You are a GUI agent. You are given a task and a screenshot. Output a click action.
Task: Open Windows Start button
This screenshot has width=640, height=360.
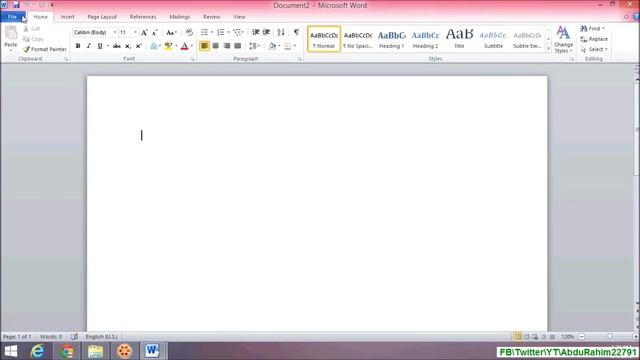pos(11,351)
